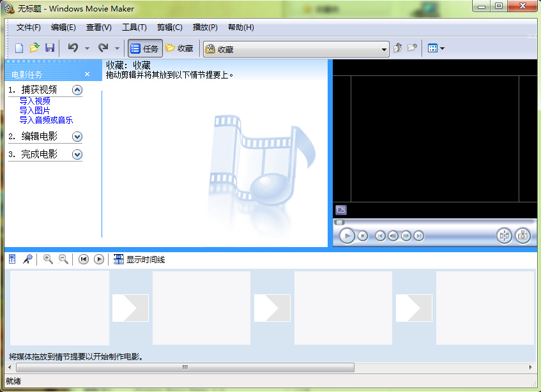Click the Save project icon

(49, 48)
